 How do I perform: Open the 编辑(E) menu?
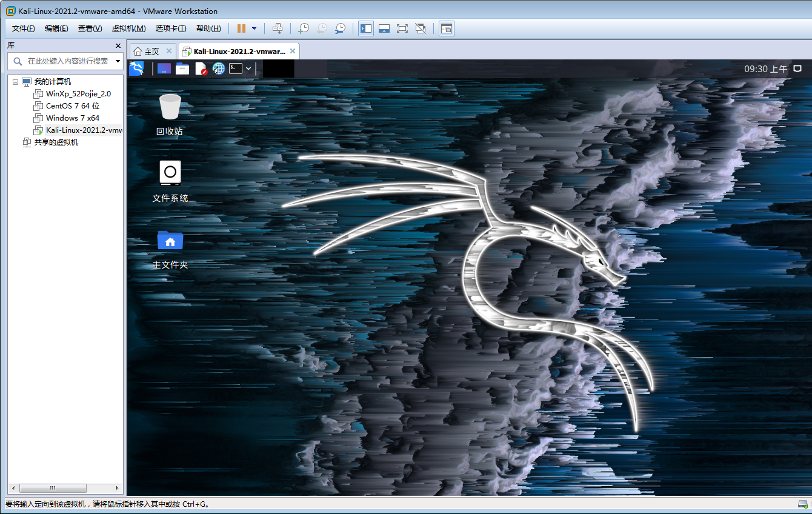click(56, 28)
